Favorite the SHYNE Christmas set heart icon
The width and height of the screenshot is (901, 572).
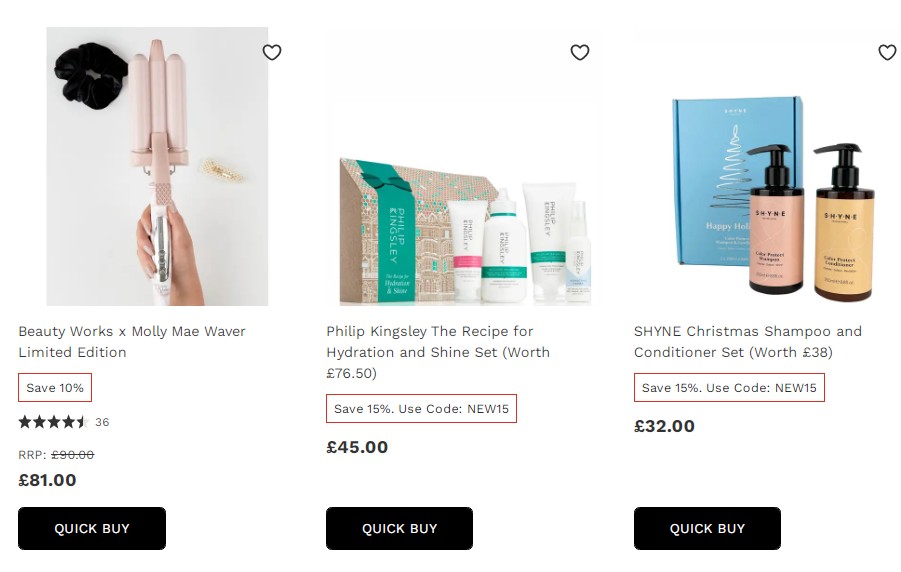coord(887,52)
